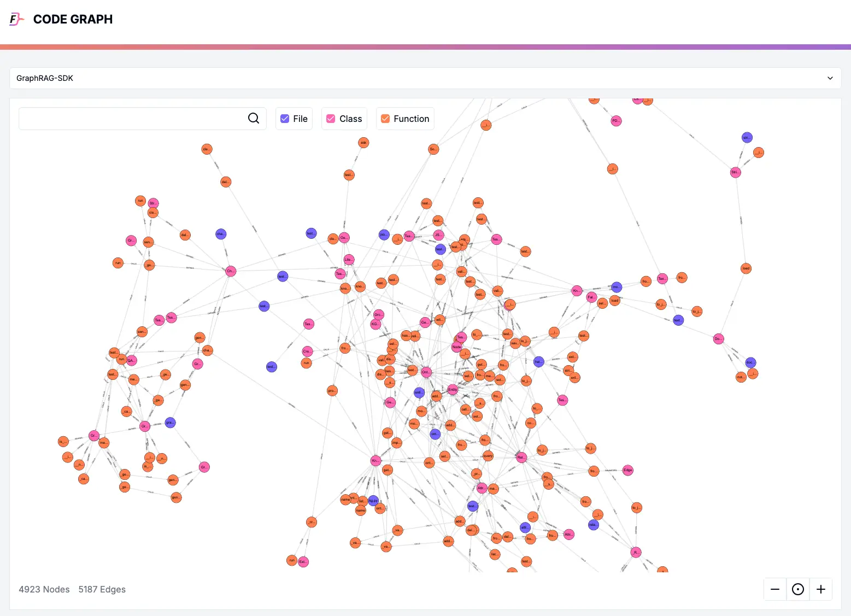The image size is (851, 616).
Task: Disable the Function filter checkbox
Action: (x=385, y=119)
